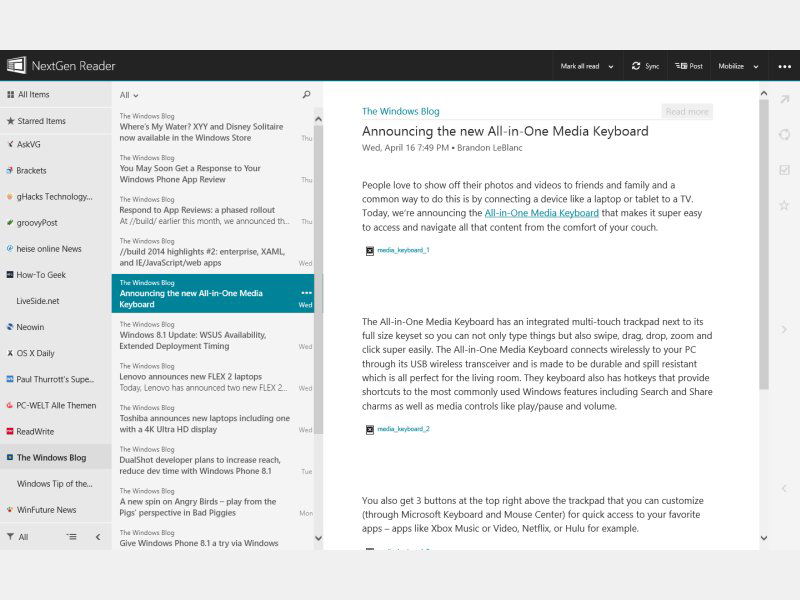Open the All-in-One Media Keyboard hyperlink
Screen dimensions: 800x600
[x=541, y=213]
